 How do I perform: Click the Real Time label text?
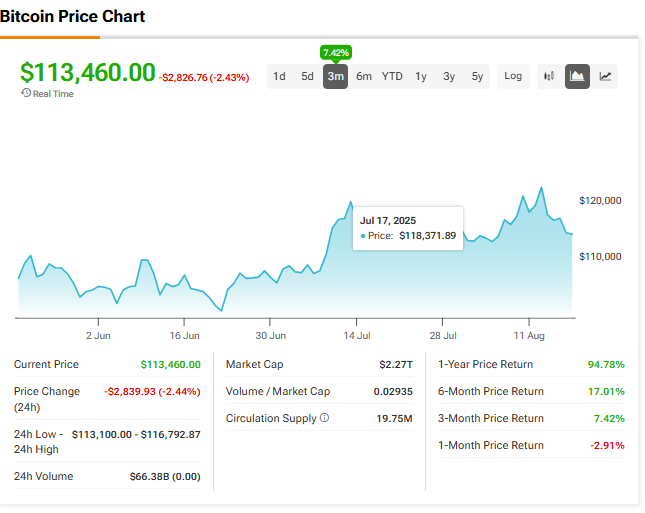point(53,94)
